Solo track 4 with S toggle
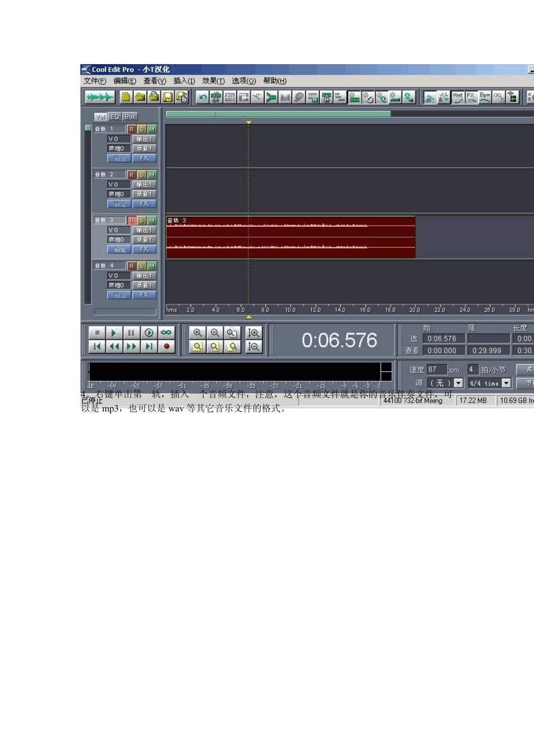The image size is (534, 756). tap(142, 266)
